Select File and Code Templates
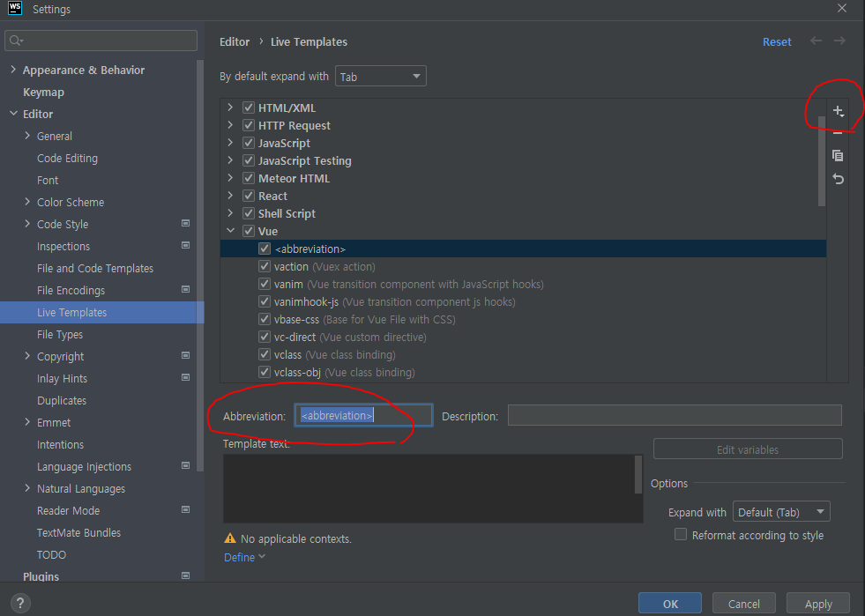The height and width of the screenshot is (616, 865). click(x=95, y=269)
